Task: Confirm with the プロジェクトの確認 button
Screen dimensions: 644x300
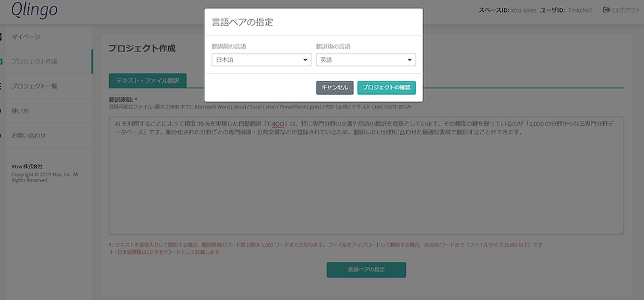Action: (386, 87)
